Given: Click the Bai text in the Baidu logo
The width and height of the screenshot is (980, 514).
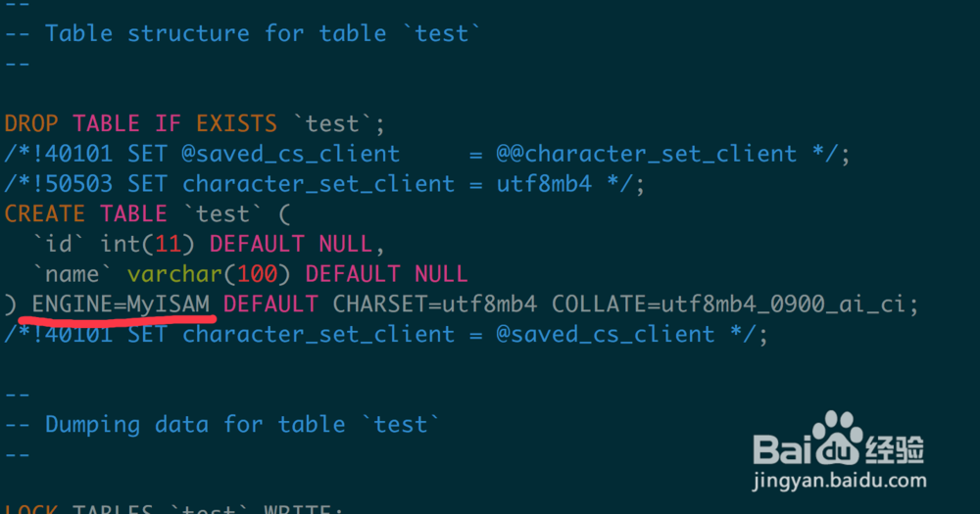Looking at the screenshot, I should (x=780, y=450).
